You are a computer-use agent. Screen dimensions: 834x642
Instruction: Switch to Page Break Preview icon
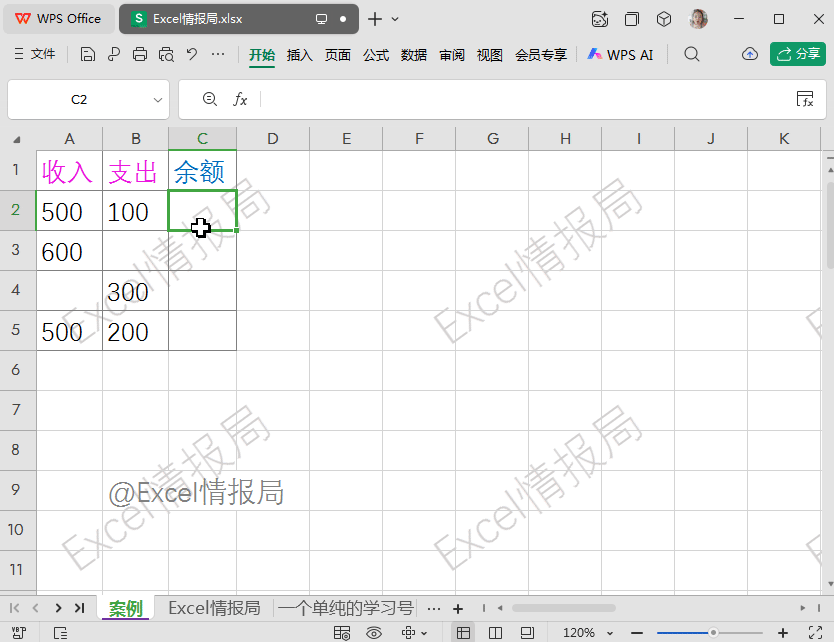pos(495,632)
